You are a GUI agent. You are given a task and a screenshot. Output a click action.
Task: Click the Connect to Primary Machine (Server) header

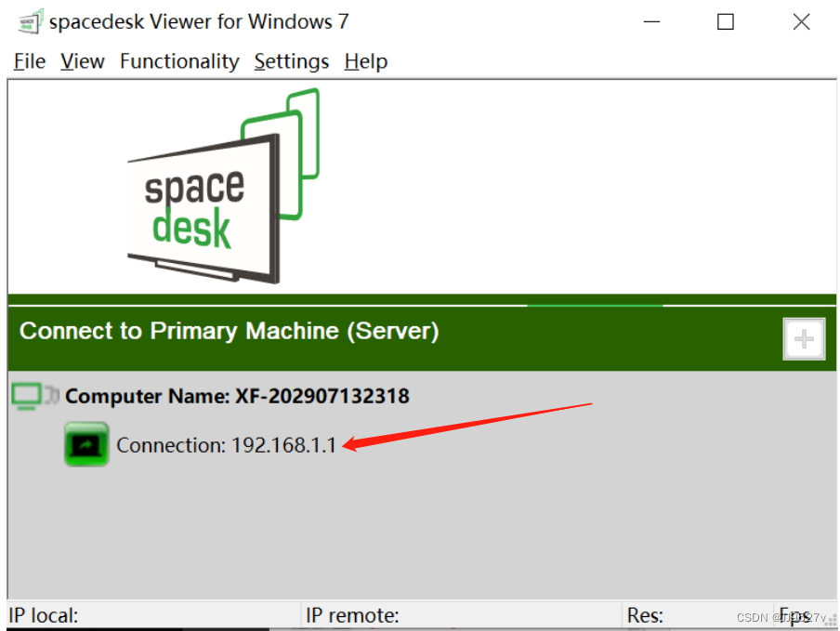tap(230, 331)
